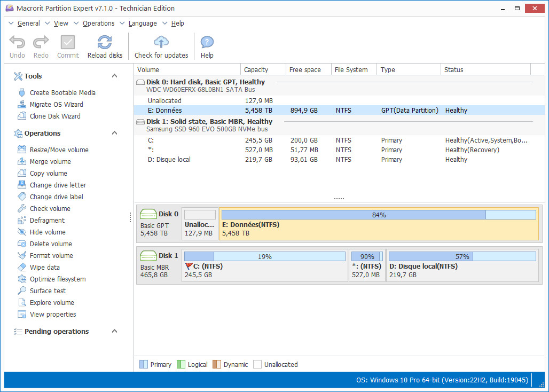The height and width of the screenshot is (392, 549).
Task: Click the Change drive letter icon
Action: click(22, 185)
